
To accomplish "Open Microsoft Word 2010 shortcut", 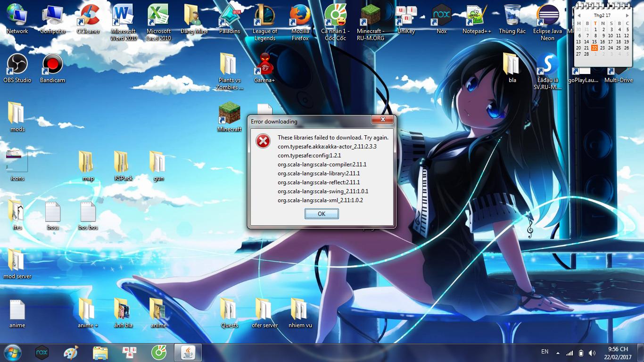I will 124,23.
